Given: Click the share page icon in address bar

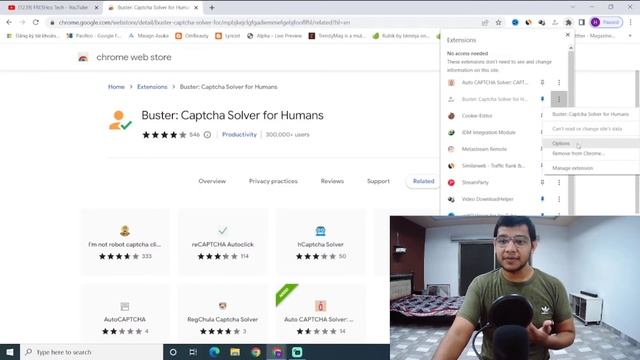Looking at the screenshot, I should pyautogui.click(x=485, y=22).
